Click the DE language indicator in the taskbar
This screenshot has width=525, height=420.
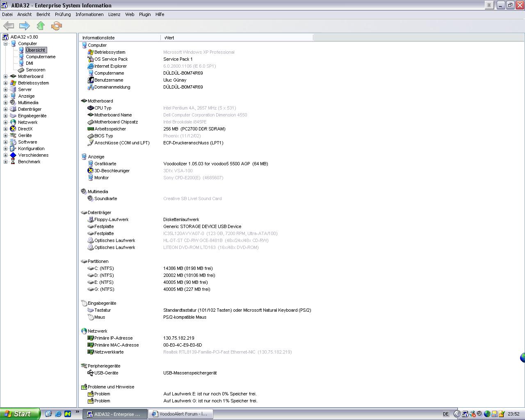coord(445,414)
